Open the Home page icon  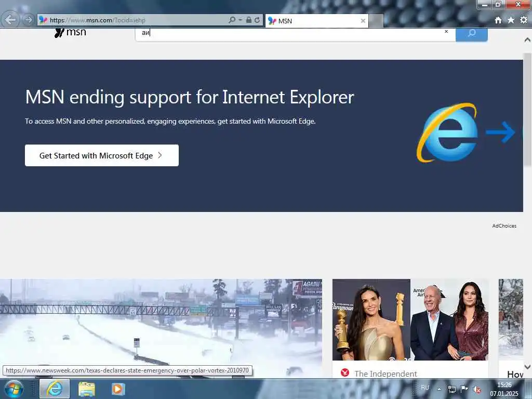click(498, 20)
